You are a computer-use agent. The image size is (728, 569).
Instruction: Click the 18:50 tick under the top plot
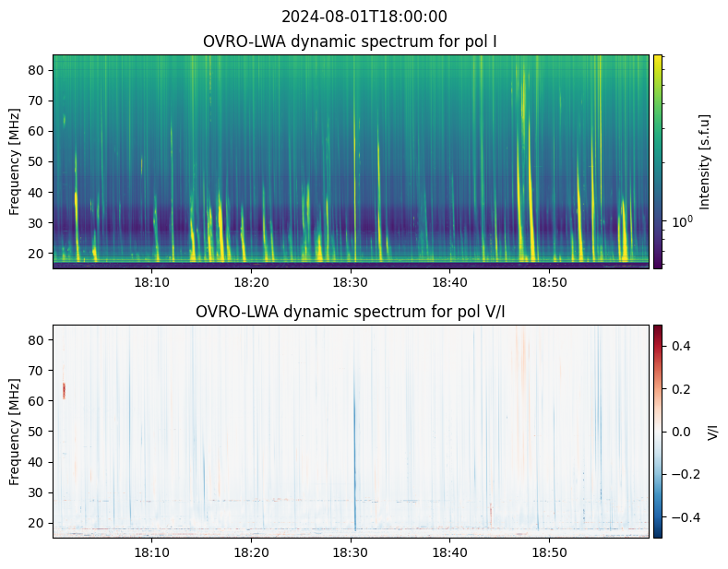(x=549, y=281)
